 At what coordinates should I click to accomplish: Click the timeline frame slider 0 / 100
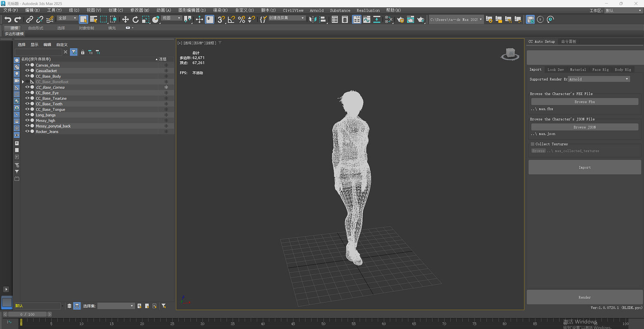tap(27, 314)
